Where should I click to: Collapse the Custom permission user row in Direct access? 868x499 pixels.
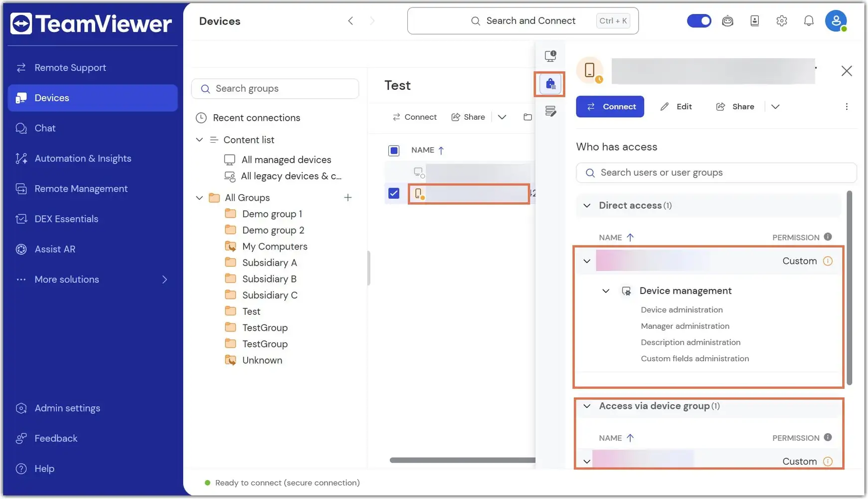point(587,261)
